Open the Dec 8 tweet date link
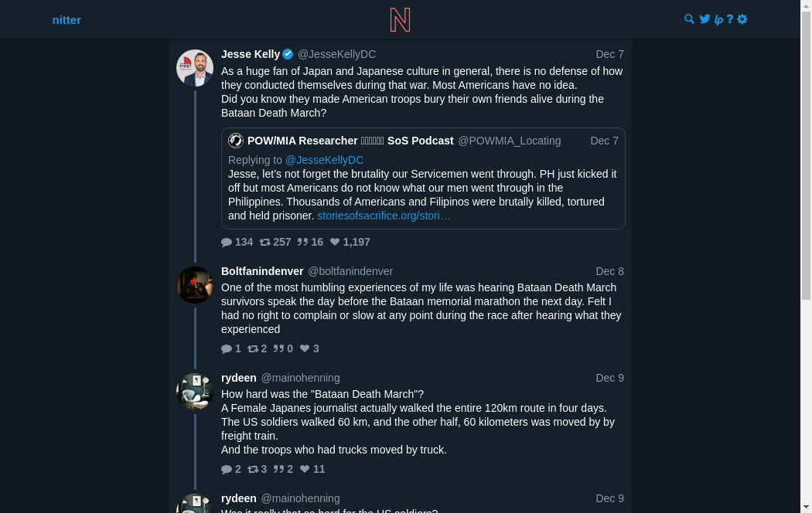This screenshot has width=812, height=513. (x=609, y=271)
